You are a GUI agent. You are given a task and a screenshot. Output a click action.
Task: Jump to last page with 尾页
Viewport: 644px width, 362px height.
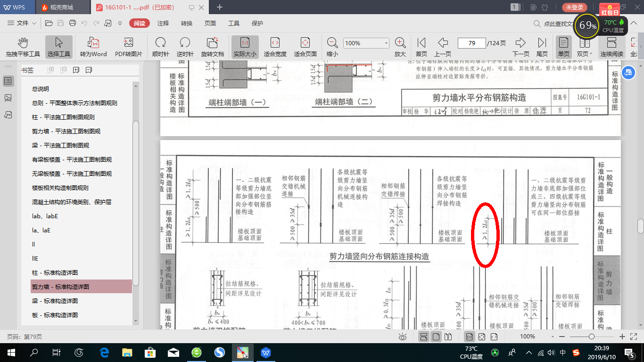coord(542,47)
